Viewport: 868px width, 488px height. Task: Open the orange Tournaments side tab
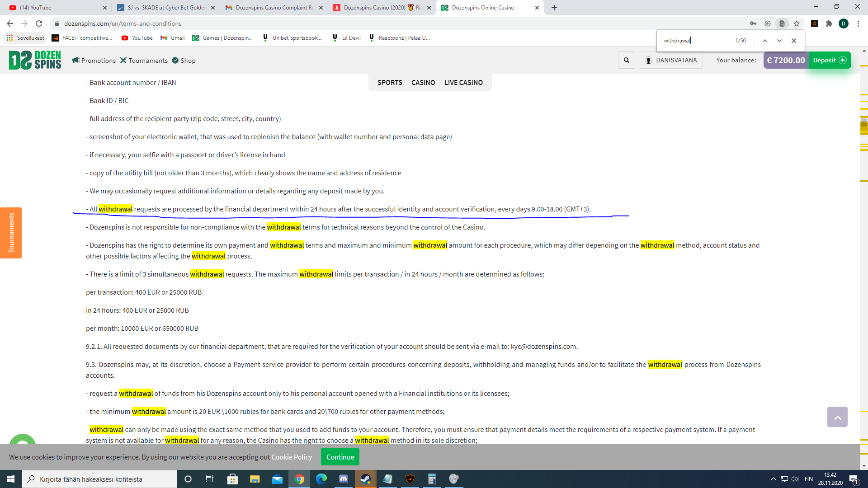[x=11, y=233]
